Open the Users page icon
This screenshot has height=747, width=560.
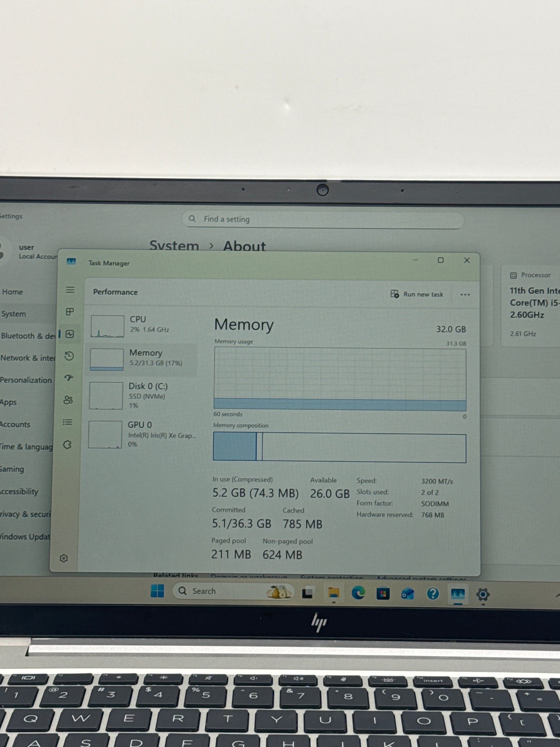[68, 400]
